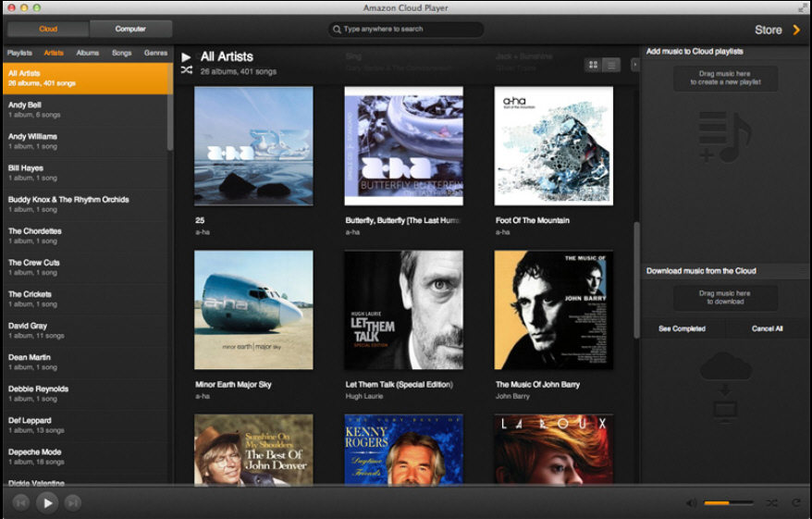Toggle repeat in the bottom playback bar
812x519 pixels.
pyautogui.click(x=795, y=503)
